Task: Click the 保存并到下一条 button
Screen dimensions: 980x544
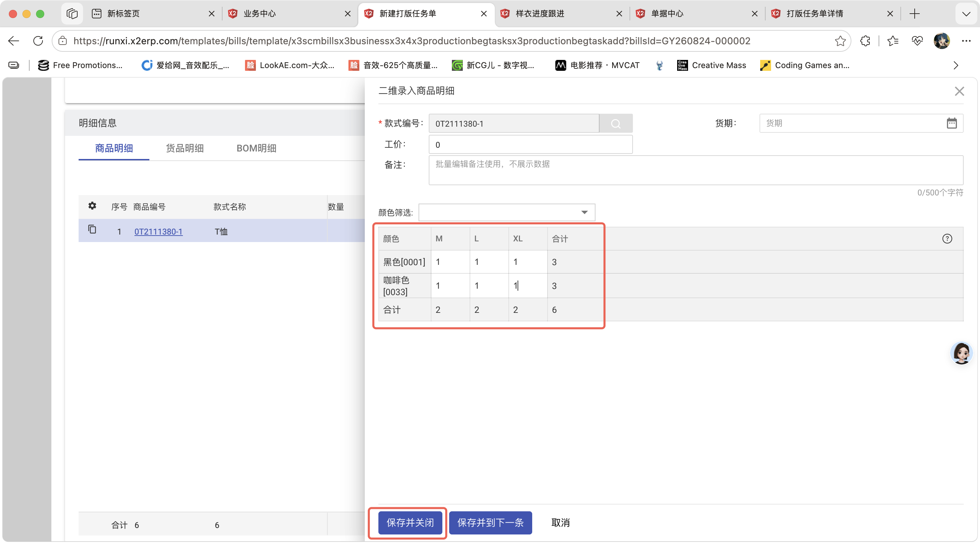Action: (490, 522)
